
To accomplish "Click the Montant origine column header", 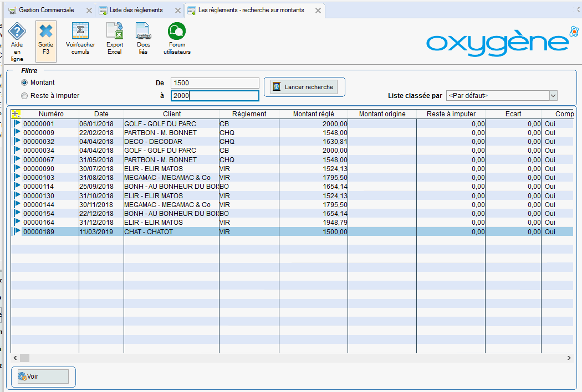I will click(382, 114).
